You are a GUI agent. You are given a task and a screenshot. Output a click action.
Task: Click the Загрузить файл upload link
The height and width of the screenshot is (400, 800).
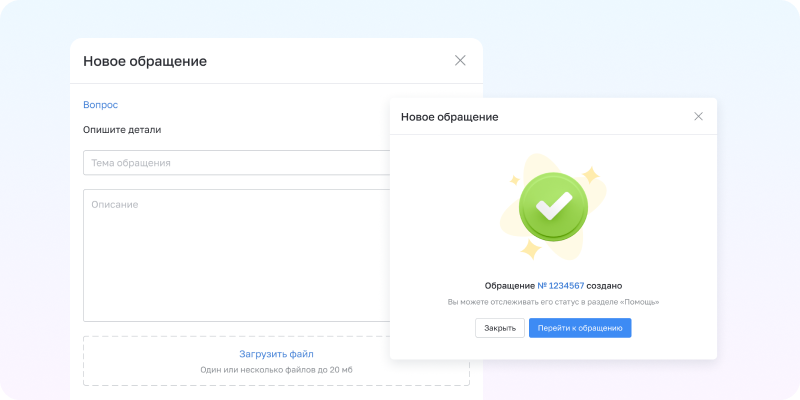(x=276, y=354)
